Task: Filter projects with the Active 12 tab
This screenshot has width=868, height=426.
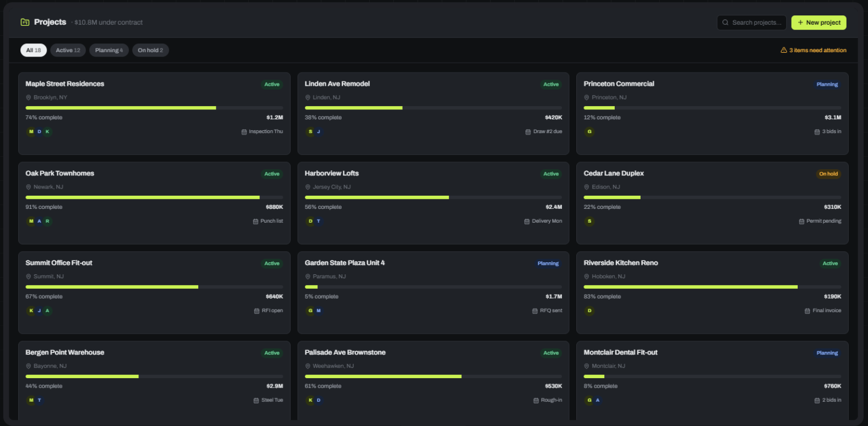Action: (x=68, y=50)
